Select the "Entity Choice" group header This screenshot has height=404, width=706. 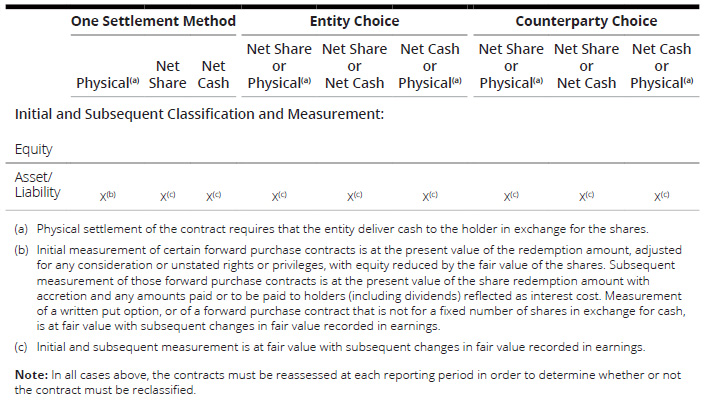pyautogui.click(x=354, y=21)
